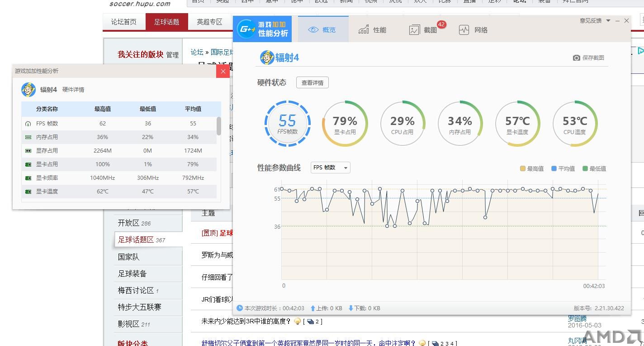This screenshot has width=644, height=346.
Task: Click the G++ 游戏加加 logo icon
Action: 247,29
